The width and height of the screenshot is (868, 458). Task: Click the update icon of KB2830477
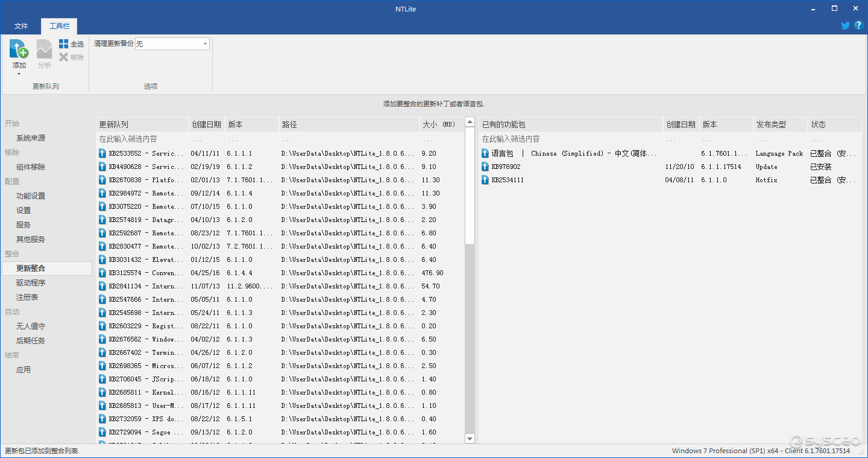[x=102, y=246]
